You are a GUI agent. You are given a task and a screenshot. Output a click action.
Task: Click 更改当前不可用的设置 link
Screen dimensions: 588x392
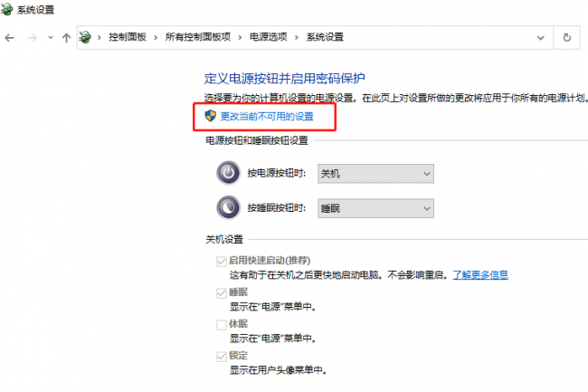coord(267,117)
